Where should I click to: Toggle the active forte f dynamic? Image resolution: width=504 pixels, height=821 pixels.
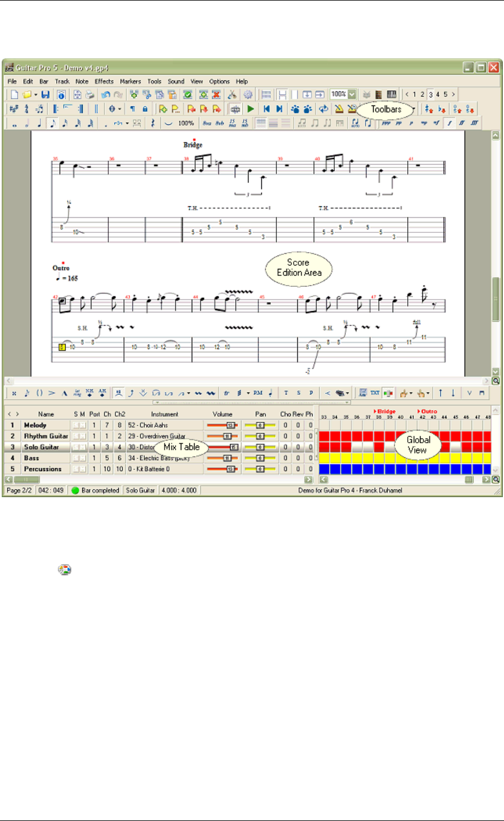449,123
